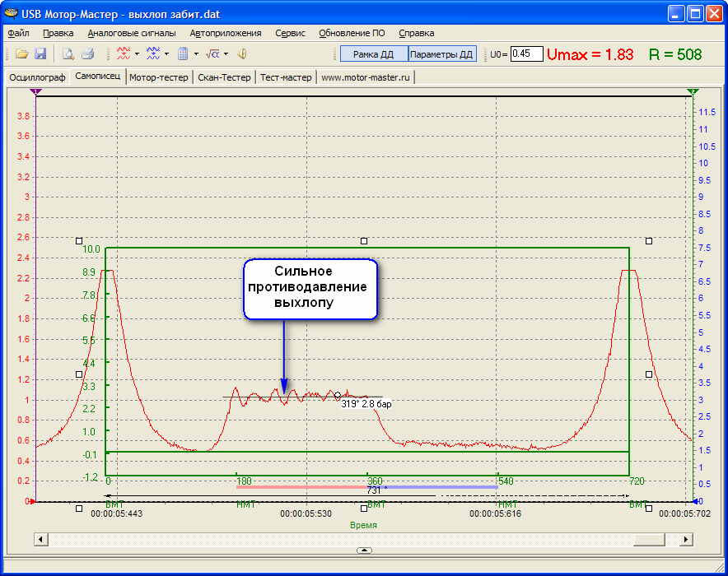This screenshot has width=728, height=576.
Task: Open print preview from the toolbar
Action: pos(69,54)
